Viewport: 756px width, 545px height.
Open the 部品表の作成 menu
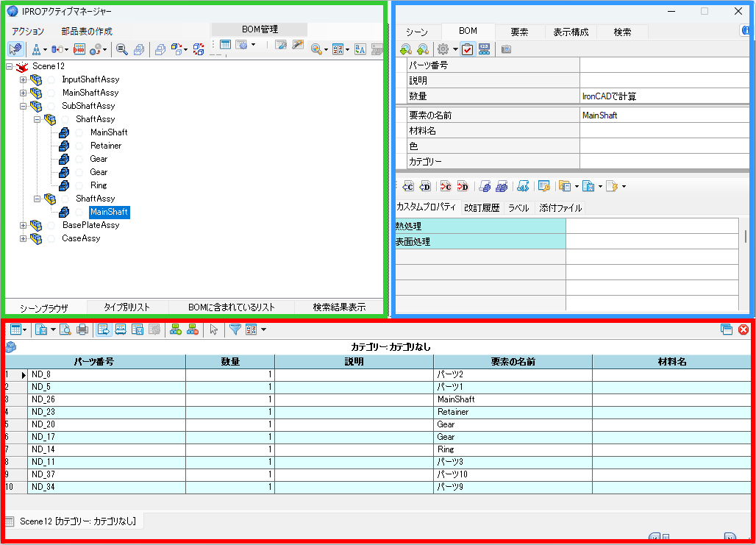point(87,32)
